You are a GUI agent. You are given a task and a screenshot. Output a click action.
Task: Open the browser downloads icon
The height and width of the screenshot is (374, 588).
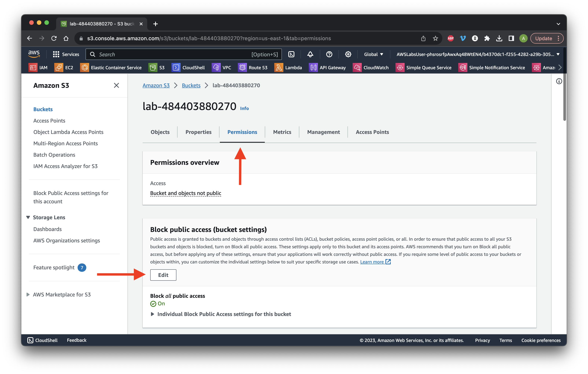pos(499,38)
